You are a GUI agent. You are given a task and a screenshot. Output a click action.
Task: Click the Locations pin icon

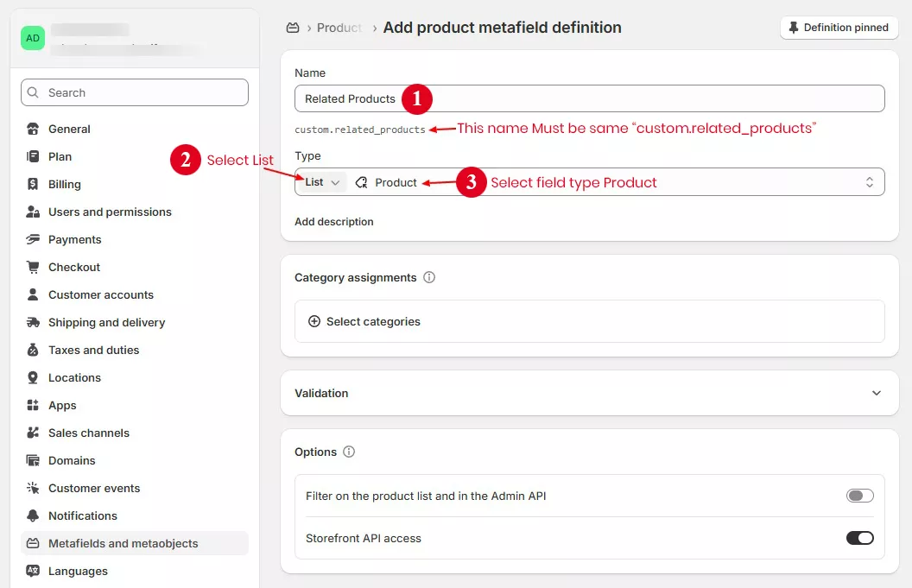click(x=33, y=377)
